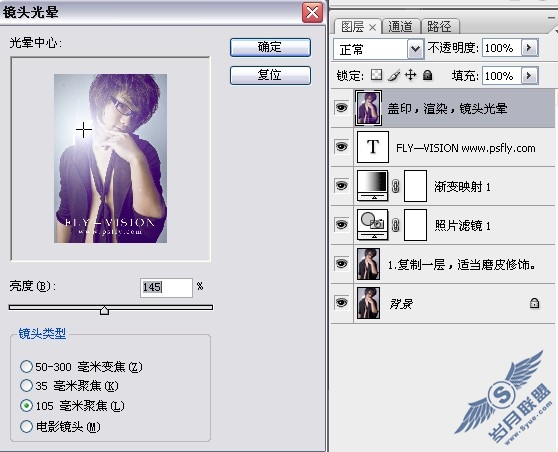
Task: Select the 50-300 毫米变焦 lens type
Action: [x=26, y=366]
